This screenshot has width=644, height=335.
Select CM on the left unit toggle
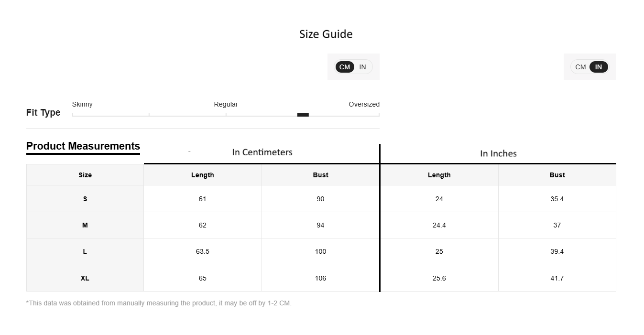[345, 67]
